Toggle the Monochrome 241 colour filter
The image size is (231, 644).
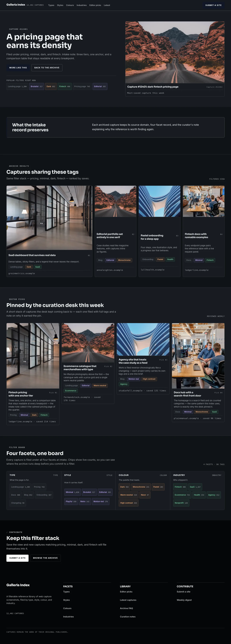[x=141, y=487]
